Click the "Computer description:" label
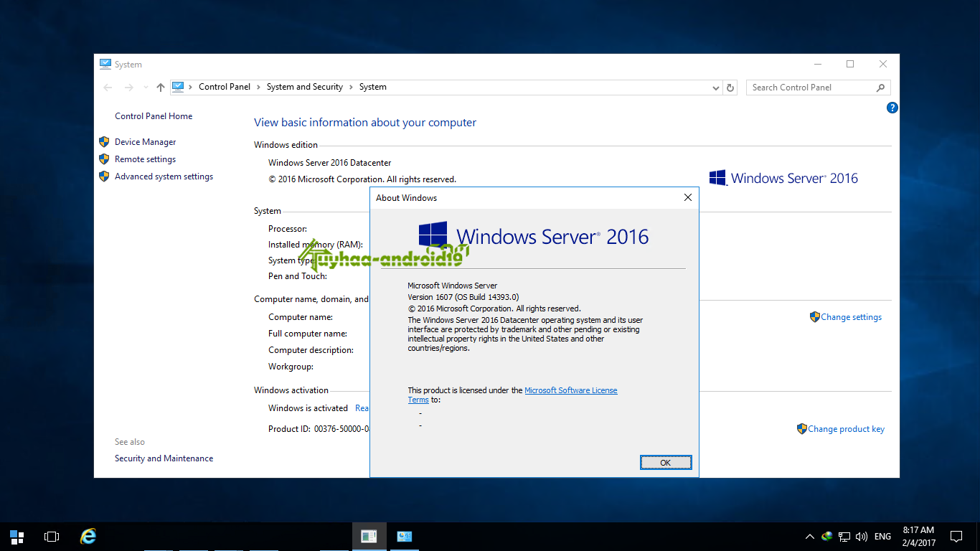The height and width of the screenshot is (551, 980). [311, 350]
